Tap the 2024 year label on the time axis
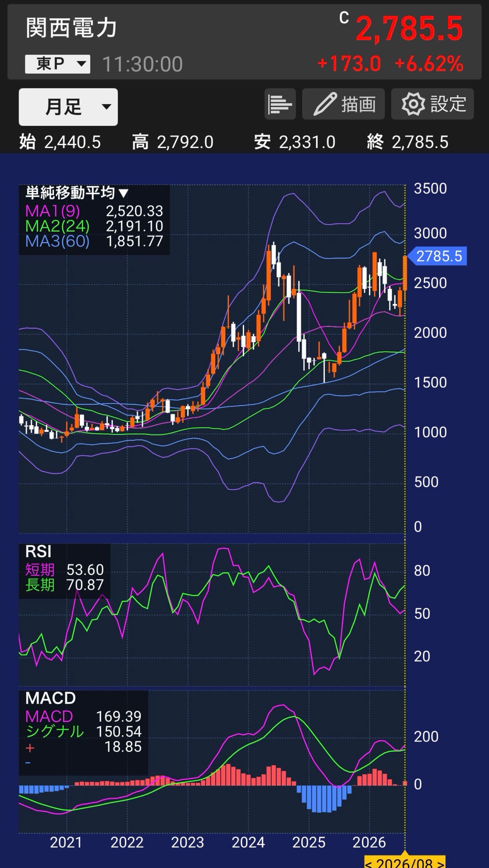This screenshot has height=868, width=489. click(248, 843)
